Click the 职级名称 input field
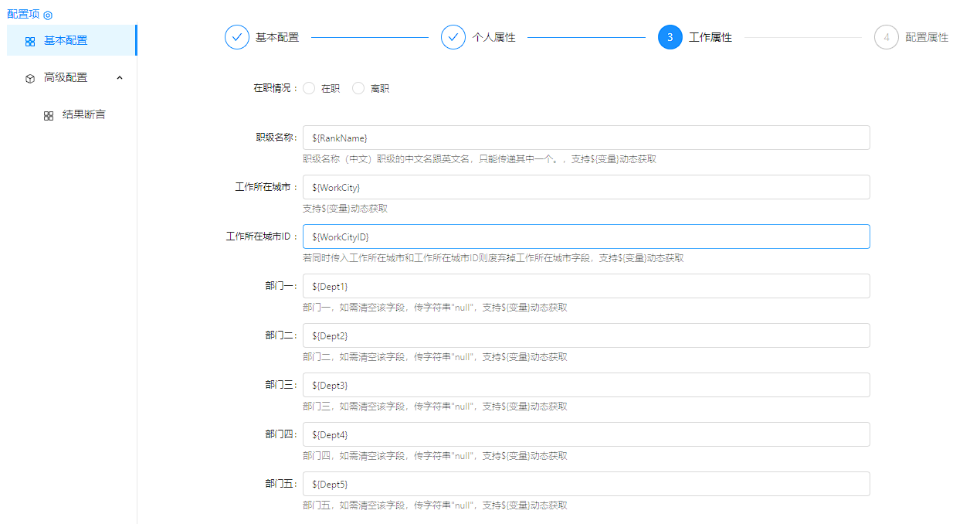 (x=586, y=138)
